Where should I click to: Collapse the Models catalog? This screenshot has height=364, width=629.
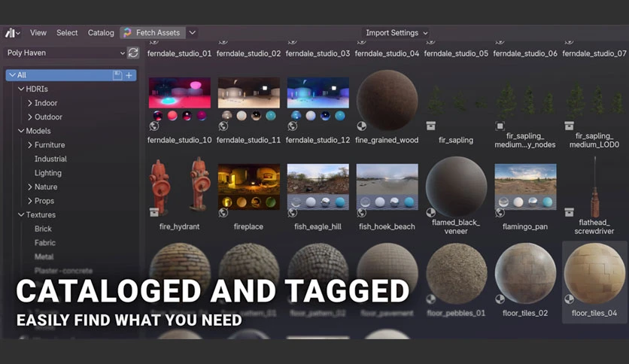coord(21,131)
